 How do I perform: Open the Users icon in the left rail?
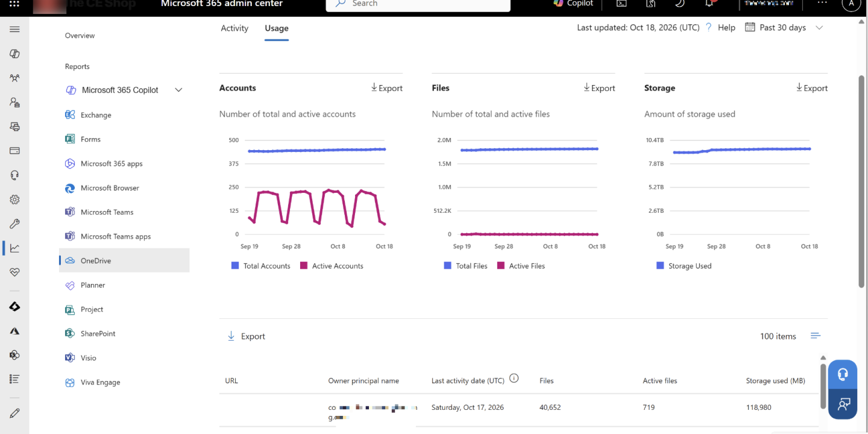point(14,78)
